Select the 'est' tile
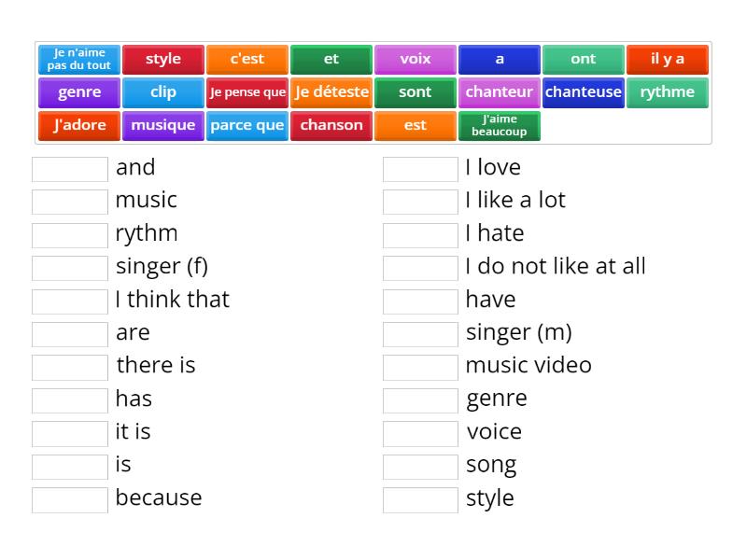The image size is (747, 560). pos(415,125)
